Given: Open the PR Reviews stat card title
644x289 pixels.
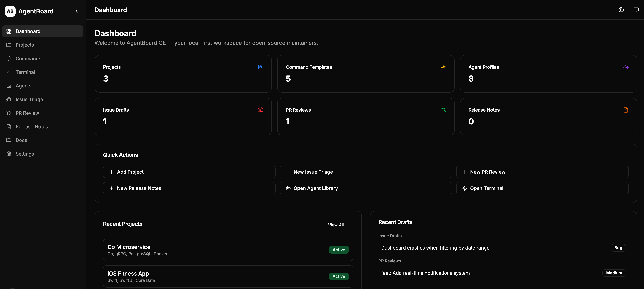Looking at the screenshot, I should [298, 110].
